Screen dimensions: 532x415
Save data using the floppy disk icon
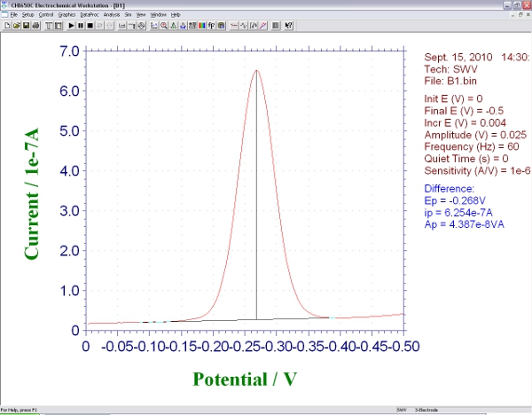[27, 26]
